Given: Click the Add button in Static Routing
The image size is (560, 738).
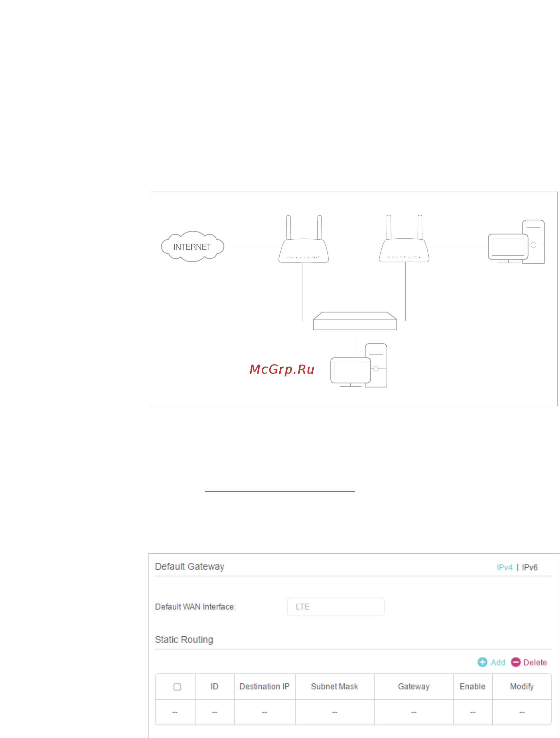Looking at the screenshot, I should coord(491,662).
